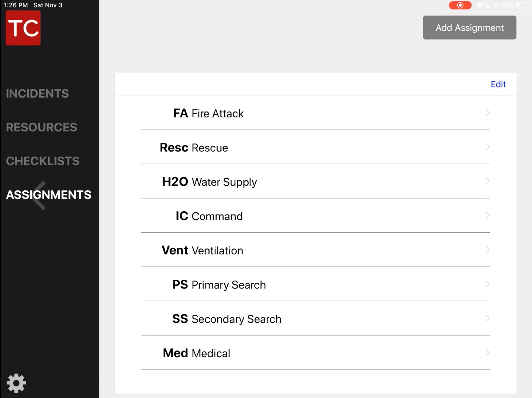Viewport: 532px width, 398px height.
Task: Expand the Primary Search chevron
Action: (x=488, y=284)
